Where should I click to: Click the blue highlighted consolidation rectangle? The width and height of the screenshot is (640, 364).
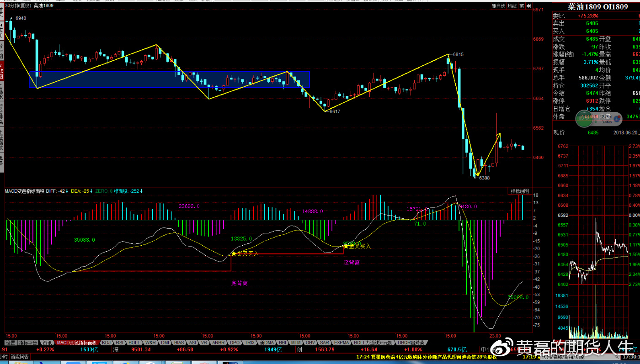tap(169, 79)
